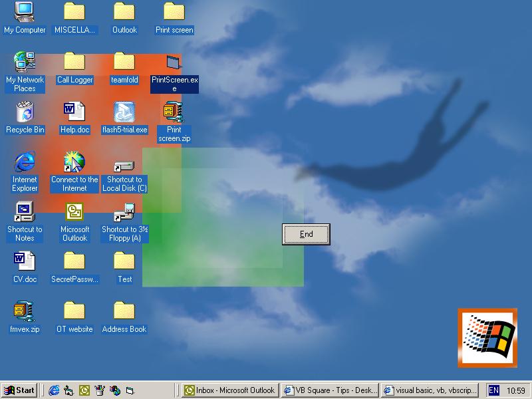Open the Start menu

[19, 390]
